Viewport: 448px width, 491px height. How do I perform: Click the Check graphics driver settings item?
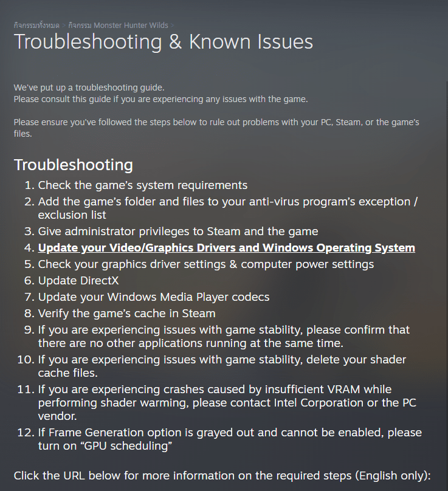tap(206, 264)
